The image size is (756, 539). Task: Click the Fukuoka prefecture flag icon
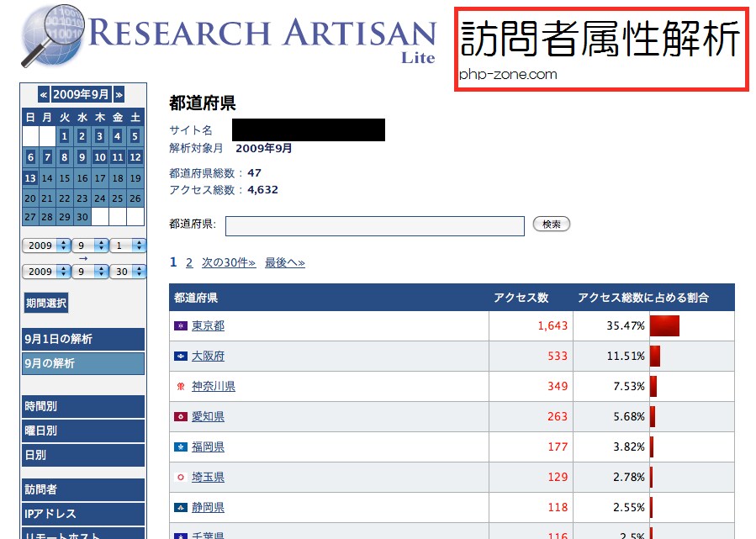(181, 447)
